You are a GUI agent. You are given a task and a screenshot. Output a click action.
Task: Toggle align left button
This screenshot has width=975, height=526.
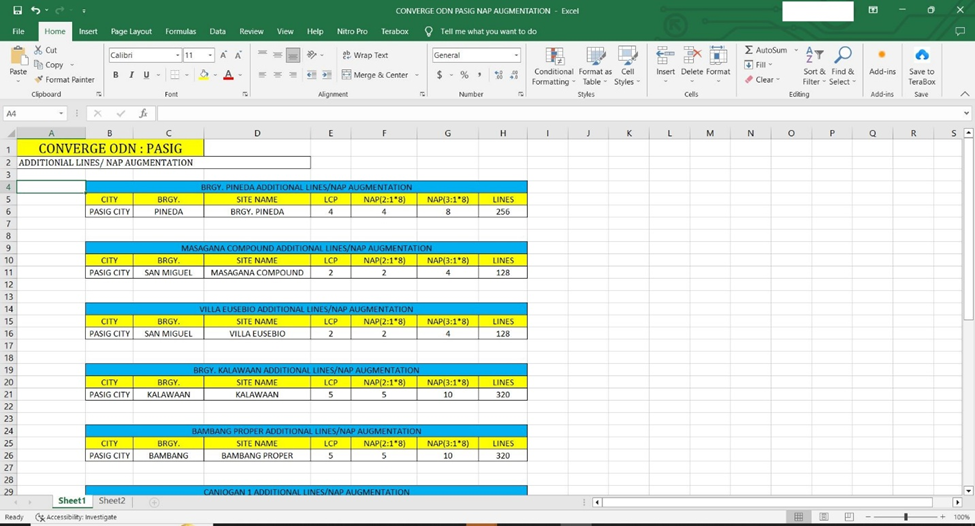coord(262,75)
